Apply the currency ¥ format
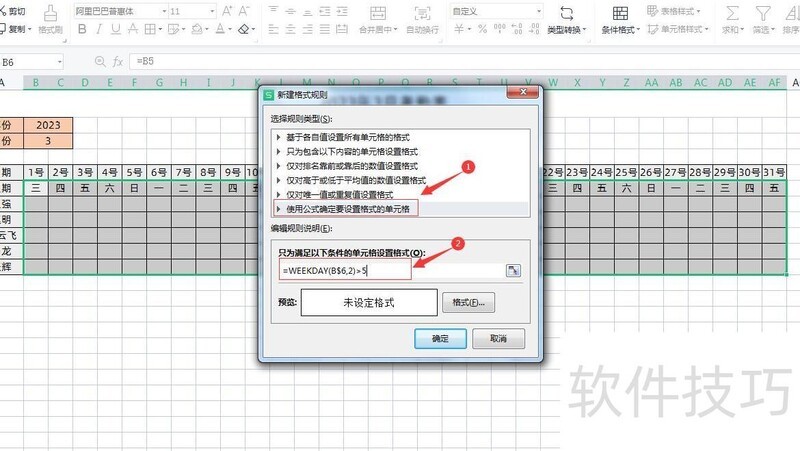The width and height of the screenshot is (800, 451). [x=459, y=29]
